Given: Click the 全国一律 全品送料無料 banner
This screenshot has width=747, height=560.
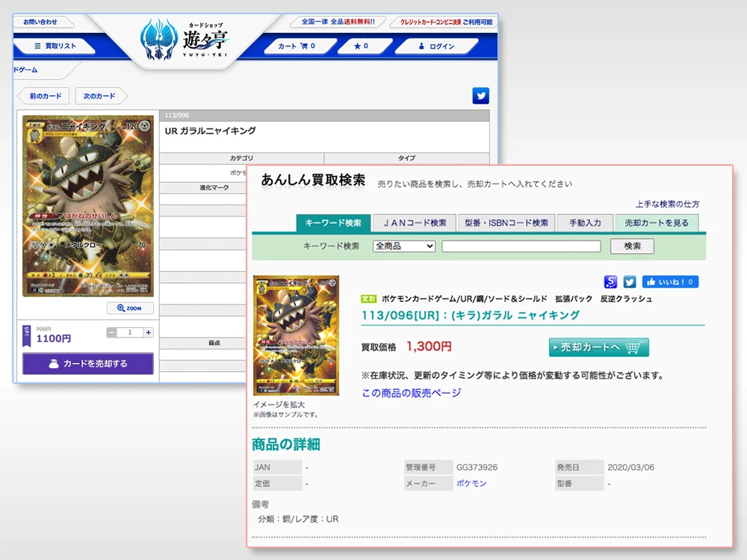Looking at the screenshot, I should (338, 22).
